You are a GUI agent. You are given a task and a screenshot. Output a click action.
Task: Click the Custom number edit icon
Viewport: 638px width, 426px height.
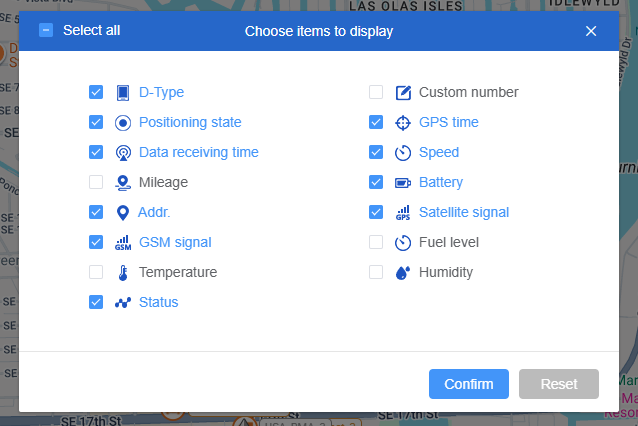coord(403,93)
